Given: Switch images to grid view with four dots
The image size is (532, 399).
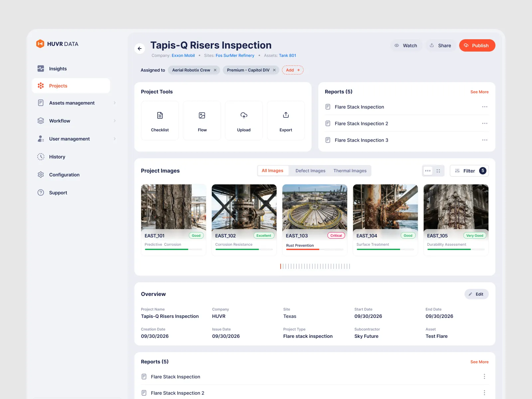Looking at the screenshot, I should click(438, 171).
